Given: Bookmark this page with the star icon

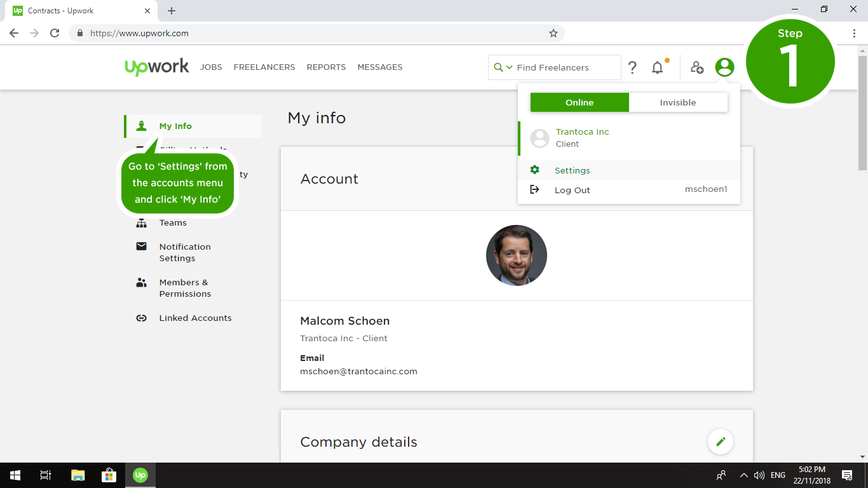Looking at the screenshot, I should click(553, 33).
